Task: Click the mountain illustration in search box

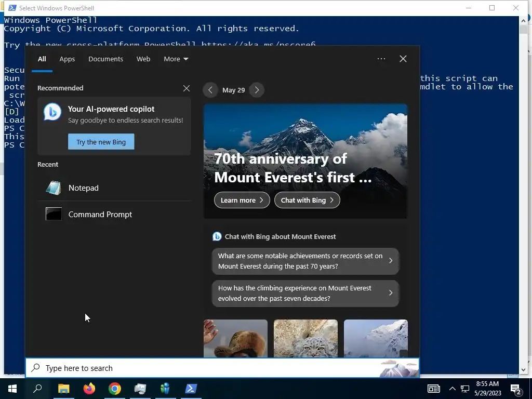Action: point(399,368)
